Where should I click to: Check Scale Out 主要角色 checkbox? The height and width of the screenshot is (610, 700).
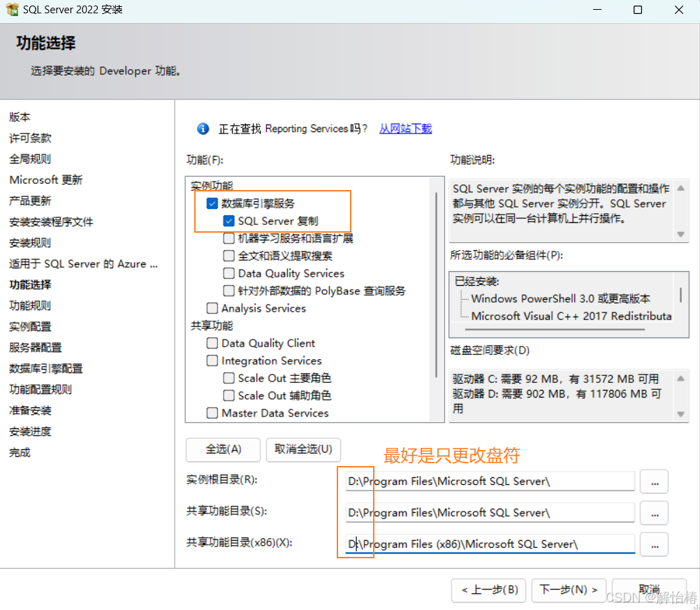[228, 378]
